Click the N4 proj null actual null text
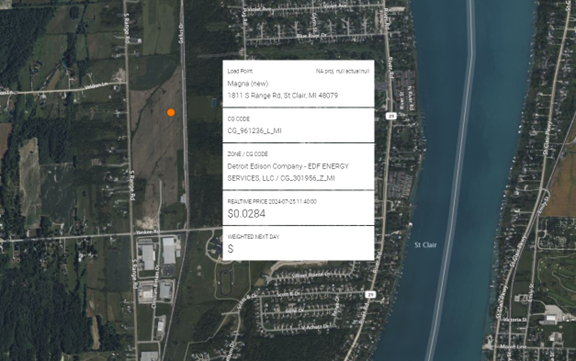The image size is (576, 361). click(342, 71)
